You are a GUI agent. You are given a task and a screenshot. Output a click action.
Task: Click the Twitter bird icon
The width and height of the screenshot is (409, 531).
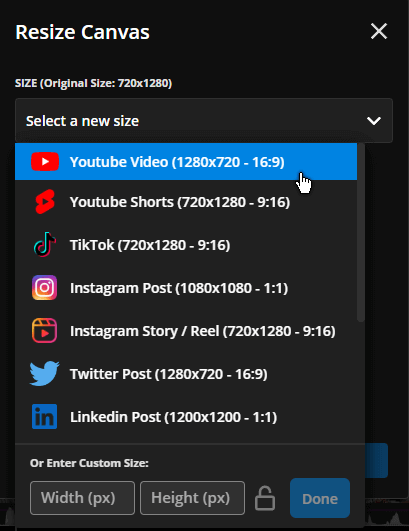pyautogui.click(x=44, y=374)
